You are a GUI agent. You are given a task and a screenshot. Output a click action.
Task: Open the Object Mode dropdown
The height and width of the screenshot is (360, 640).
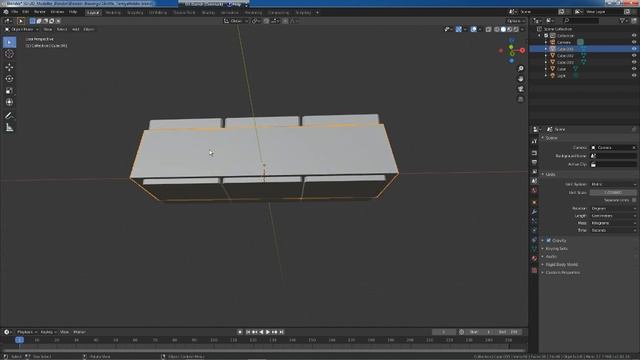pos(22,29)
